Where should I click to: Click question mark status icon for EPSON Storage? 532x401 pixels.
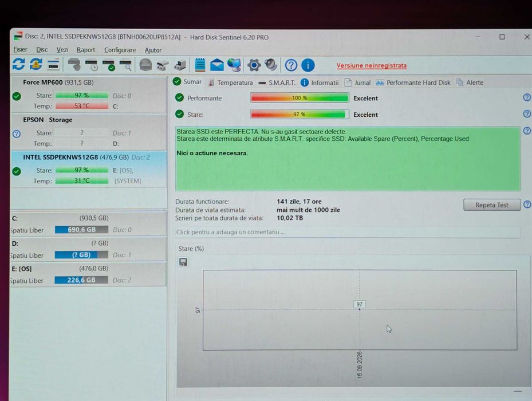[17, 134]
